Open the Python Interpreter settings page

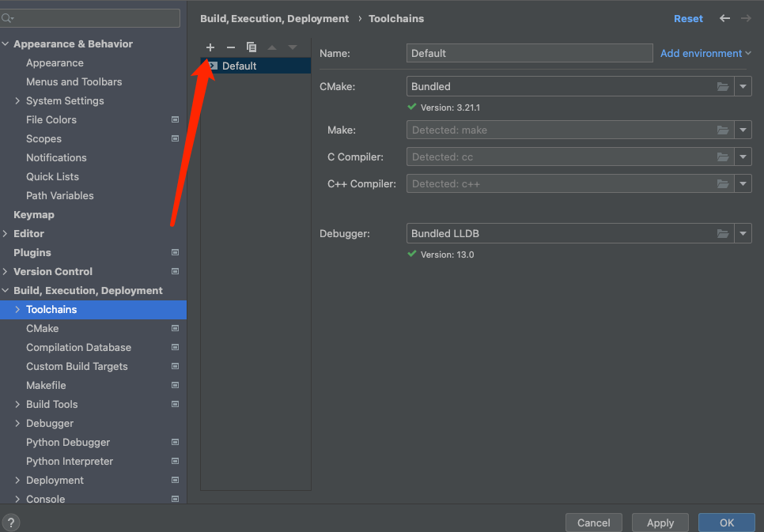pyautogui.click(x=70, y=462)
